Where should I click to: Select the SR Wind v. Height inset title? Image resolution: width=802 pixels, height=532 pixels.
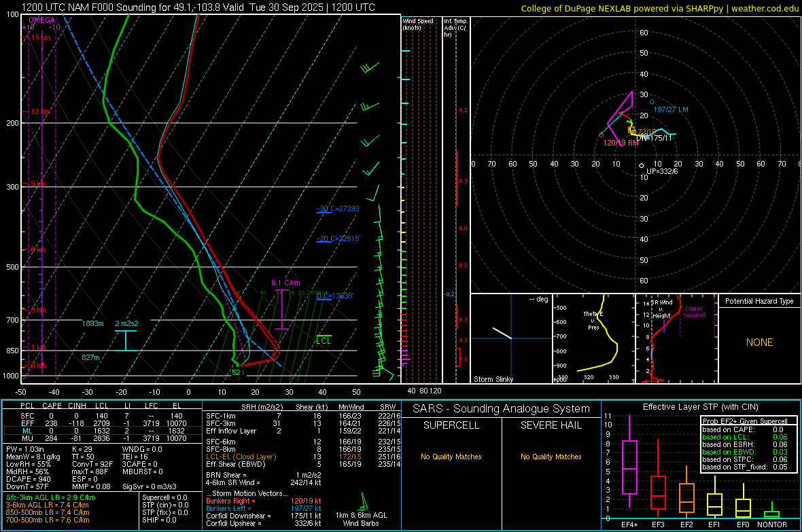pyautogui.click(x=661, y=309)
